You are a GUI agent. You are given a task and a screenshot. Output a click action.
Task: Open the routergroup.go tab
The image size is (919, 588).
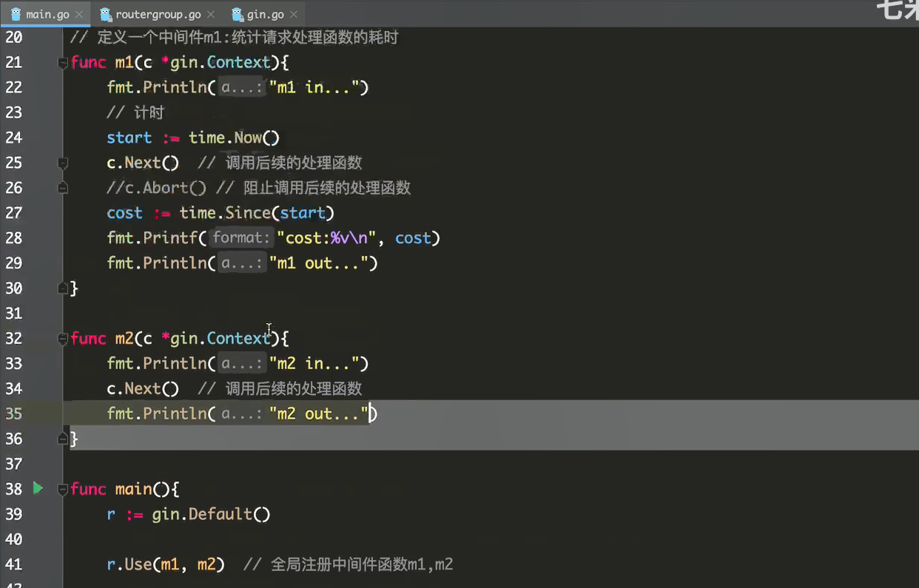(158, 14)
